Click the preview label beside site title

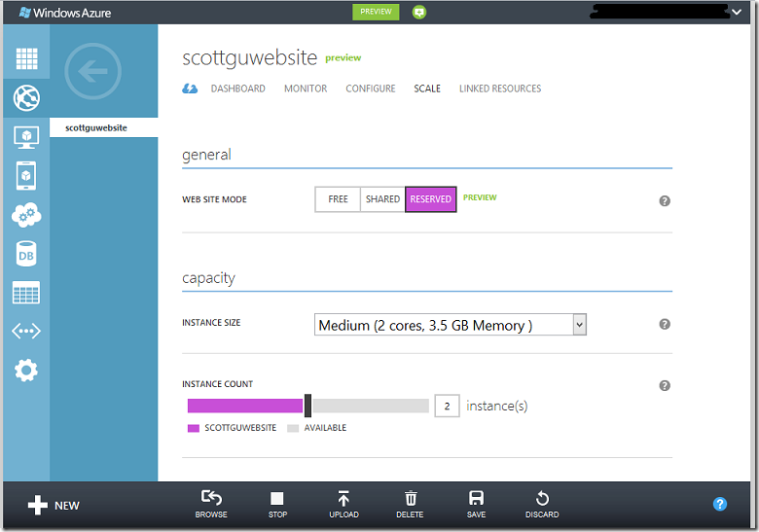[x=343, y=57]
